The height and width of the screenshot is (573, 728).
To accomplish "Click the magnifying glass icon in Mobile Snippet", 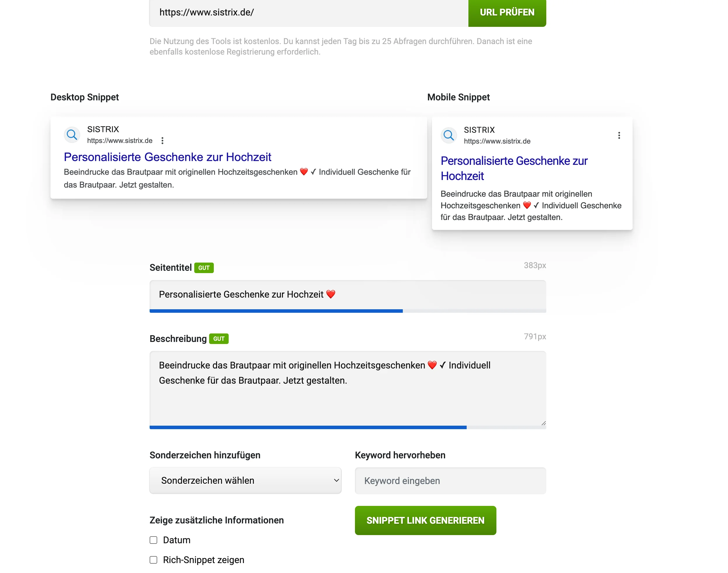I will pos(449,135).
